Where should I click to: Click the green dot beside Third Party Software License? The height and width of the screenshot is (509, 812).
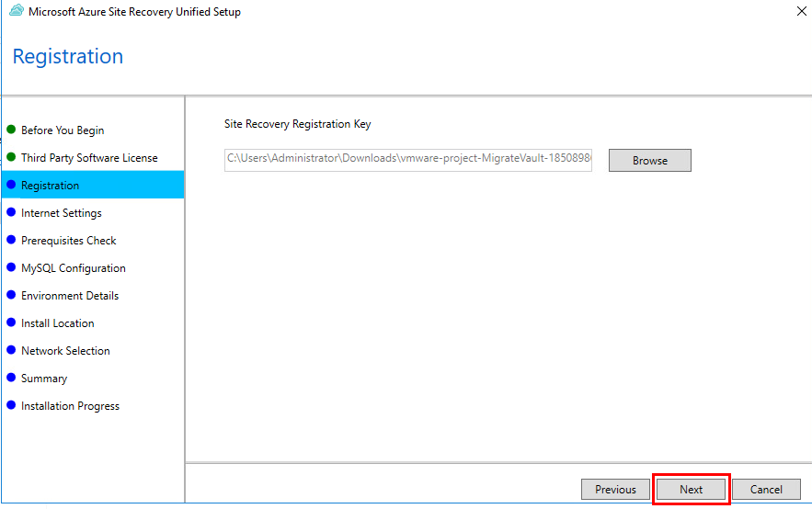pos(11,157)
